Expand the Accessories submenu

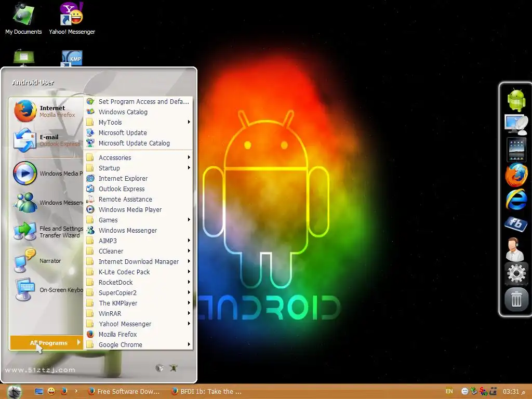tap(138, 157)
